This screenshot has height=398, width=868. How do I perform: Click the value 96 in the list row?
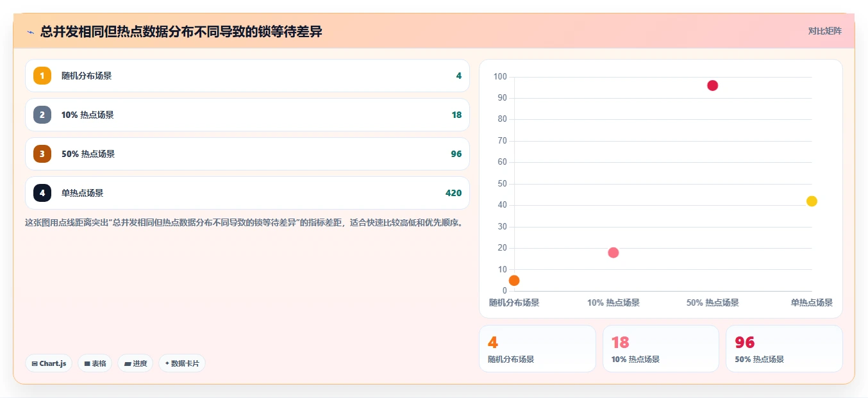coord(456,154)
